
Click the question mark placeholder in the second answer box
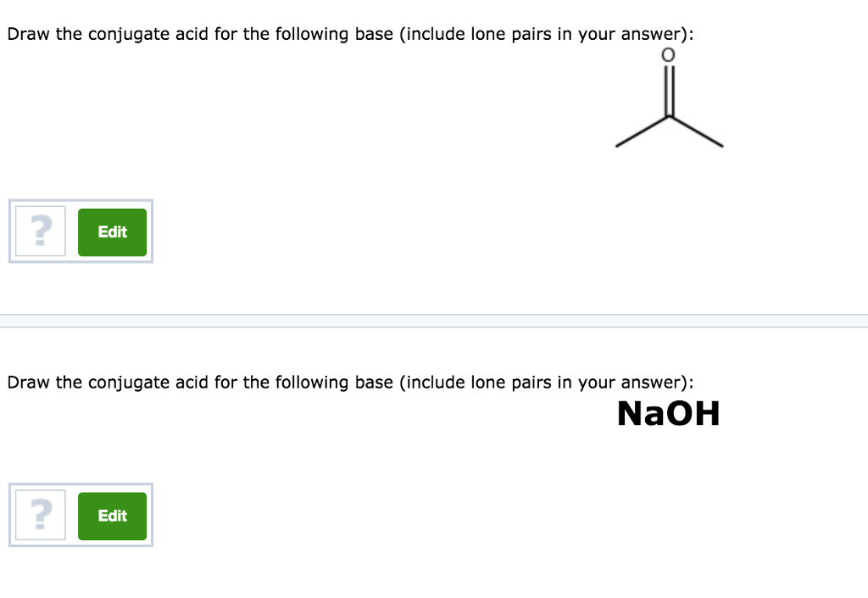(x=40, y=515)
